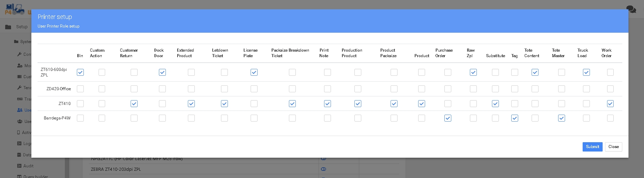The width and height of the screenshot is (644, 178).
Task: Open Setup in the sidebar
Action: click(x=22, y=27)
